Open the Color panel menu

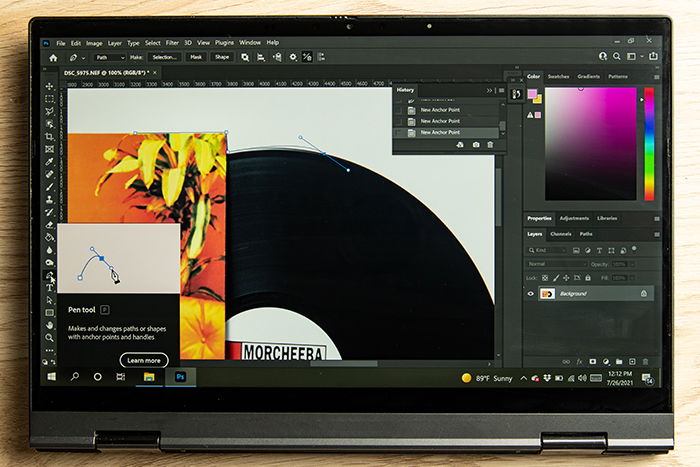pyautogui.click(x=656, y=77)
